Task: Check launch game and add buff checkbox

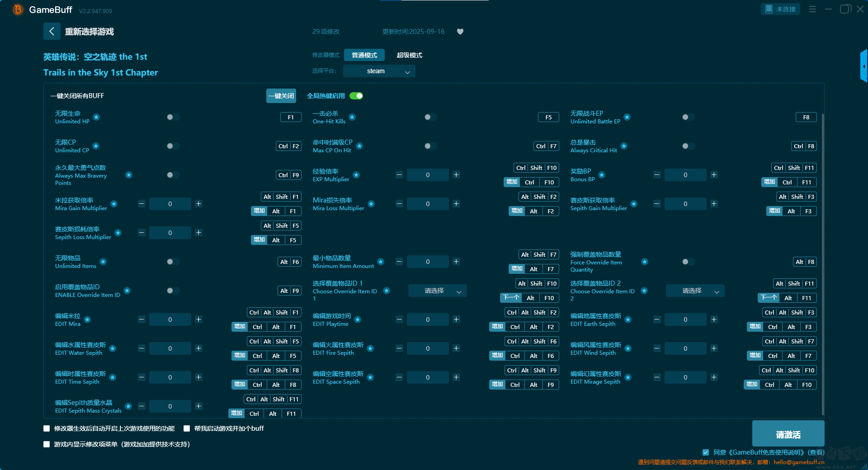Action: [x=187, y=428]
